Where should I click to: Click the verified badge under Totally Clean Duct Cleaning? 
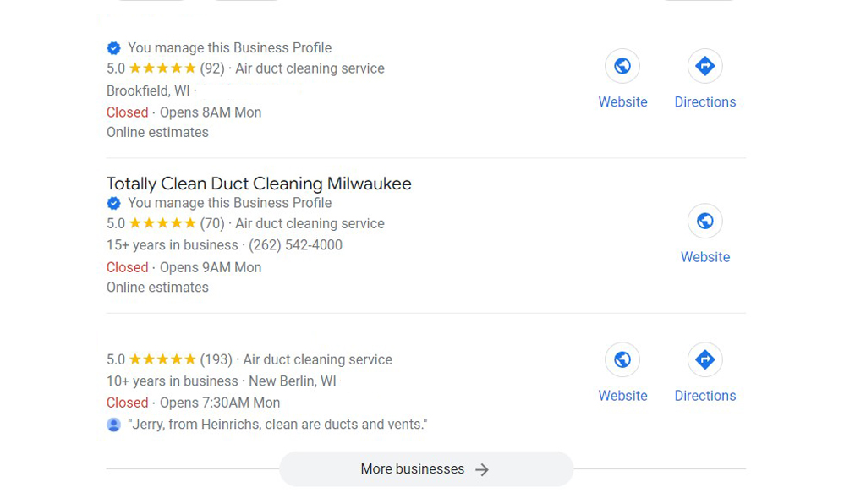(x=113, y=203)
